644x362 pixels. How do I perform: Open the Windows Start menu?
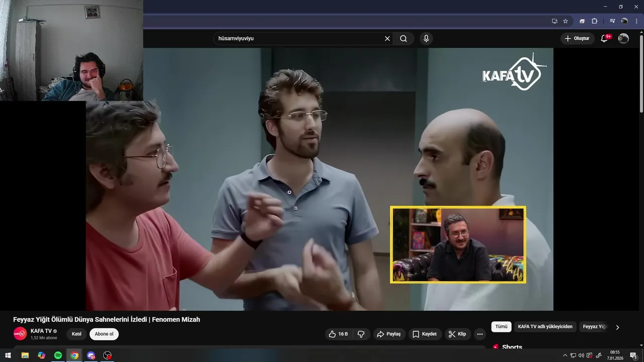click(8, 355)
